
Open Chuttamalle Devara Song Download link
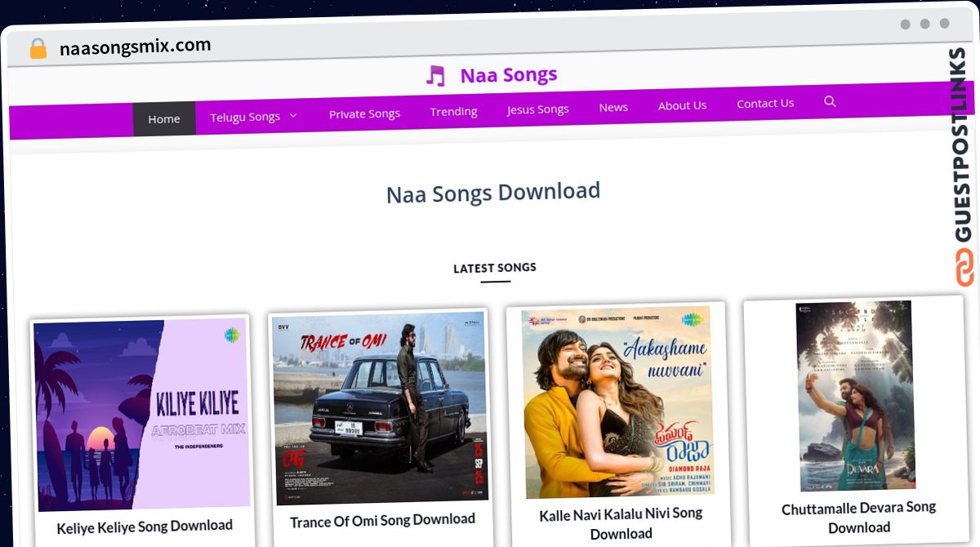(x=859, y=517)
